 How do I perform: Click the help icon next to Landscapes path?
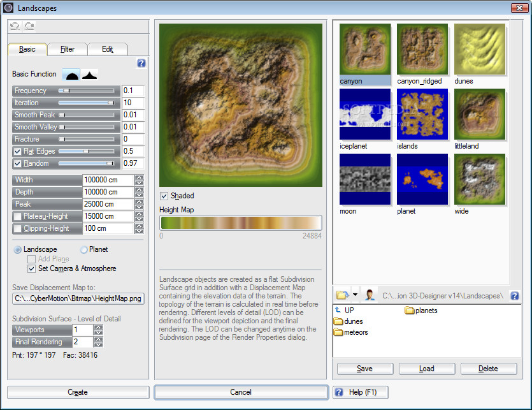[x=515, y=295]
